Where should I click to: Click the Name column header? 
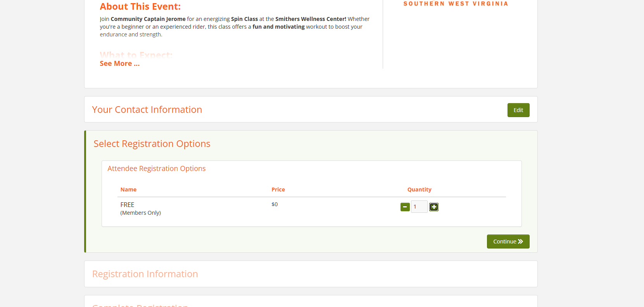click(128, 190)
